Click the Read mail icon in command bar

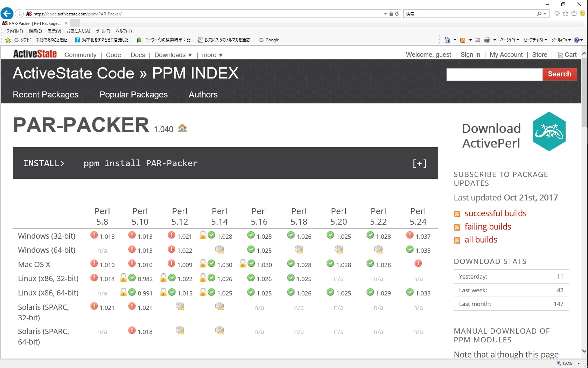tap(477, 40)
